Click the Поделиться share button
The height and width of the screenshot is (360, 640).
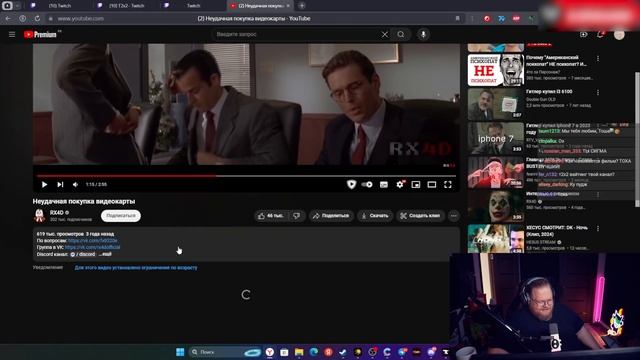click(x=331, y=216)
